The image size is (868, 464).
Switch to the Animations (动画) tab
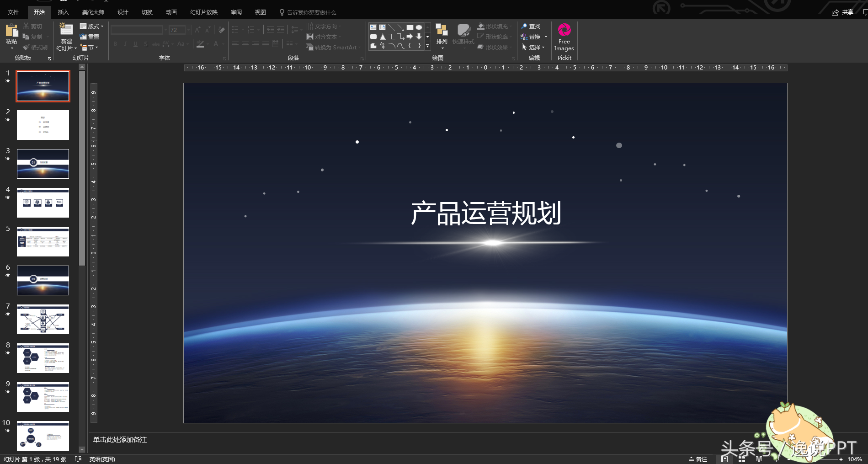(171, 12)
